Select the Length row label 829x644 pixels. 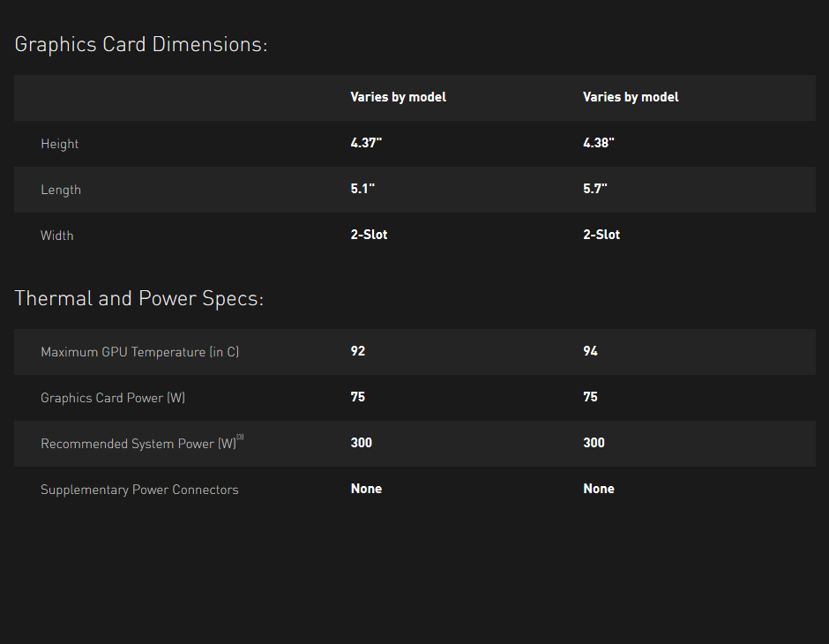click(61, 190)
